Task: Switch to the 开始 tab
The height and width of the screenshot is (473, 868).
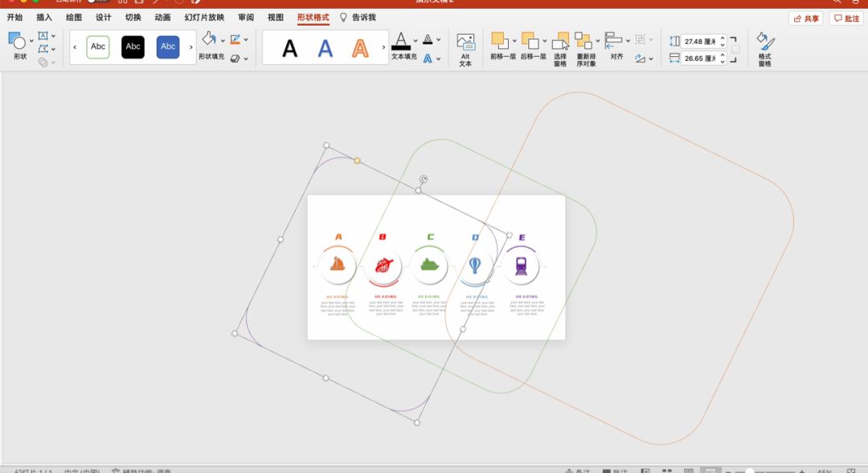Action: point(15,18)
